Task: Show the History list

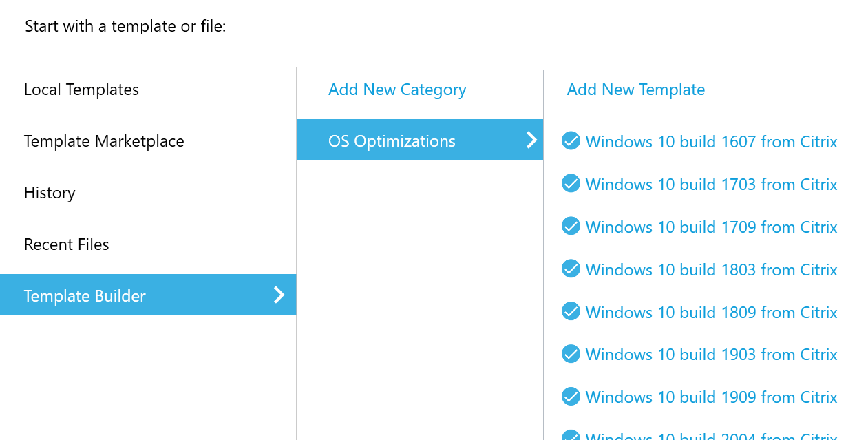Action: tap(50, 193)
